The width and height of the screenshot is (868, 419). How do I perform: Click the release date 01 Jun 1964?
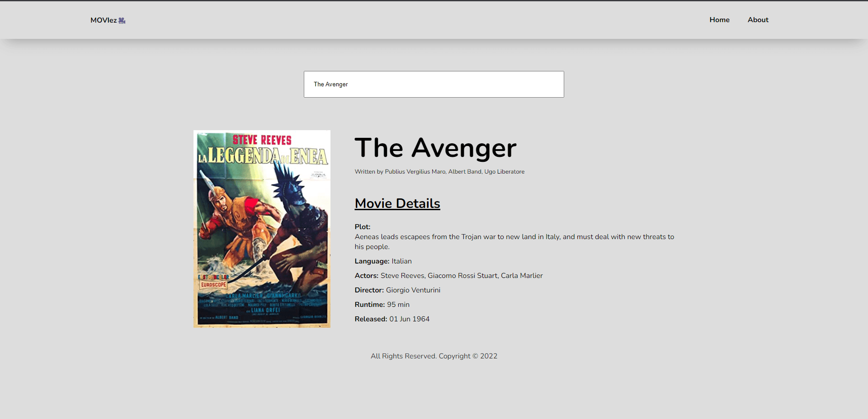tap(409, 319)
